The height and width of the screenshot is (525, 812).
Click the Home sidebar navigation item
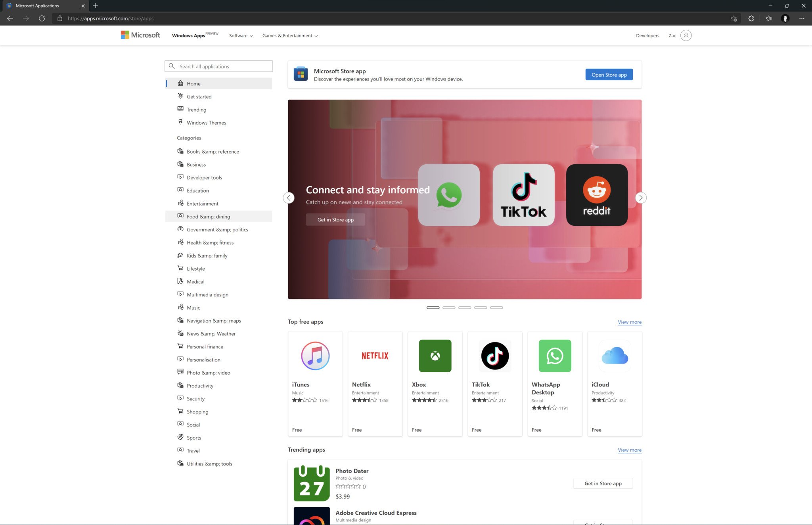click(x=218, y=83)
